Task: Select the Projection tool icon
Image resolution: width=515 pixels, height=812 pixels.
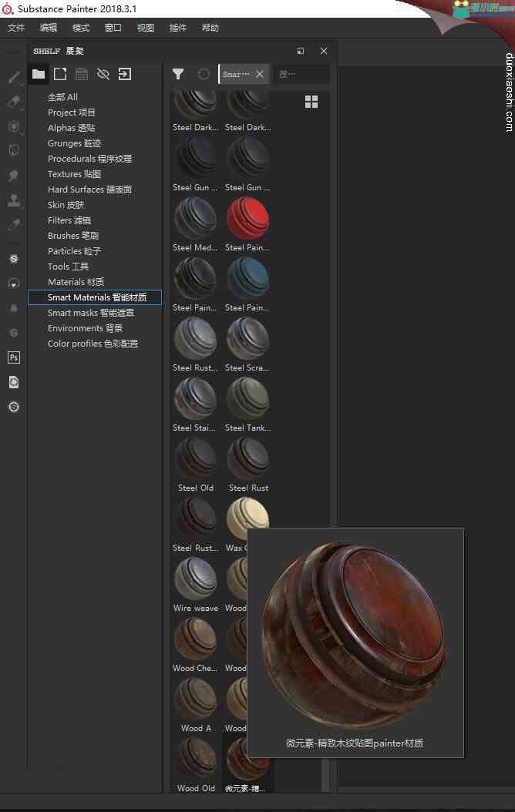Action: pos(14,126)
